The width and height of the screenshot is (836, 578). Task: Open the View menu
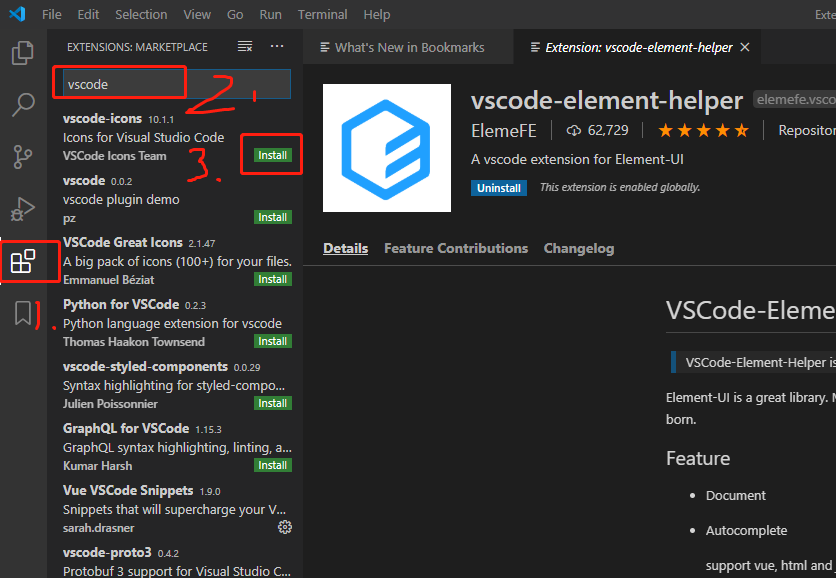(197, 14)
